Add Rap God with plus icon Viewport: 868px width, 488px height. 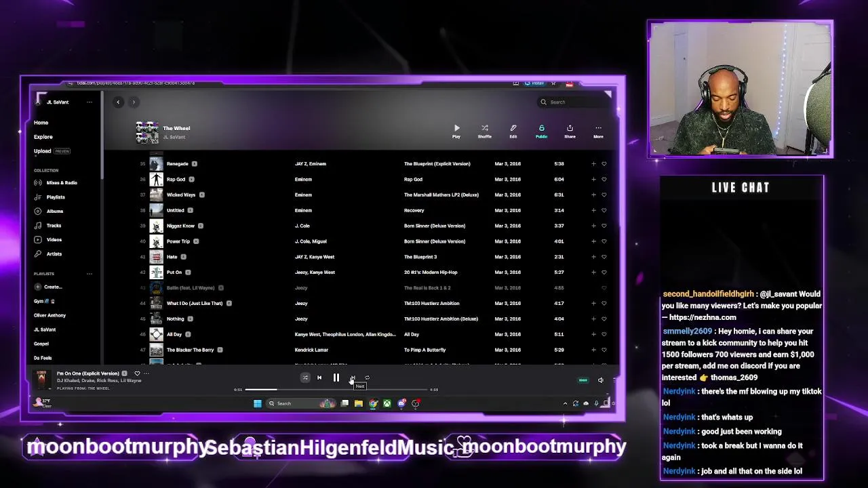[593, 179]
